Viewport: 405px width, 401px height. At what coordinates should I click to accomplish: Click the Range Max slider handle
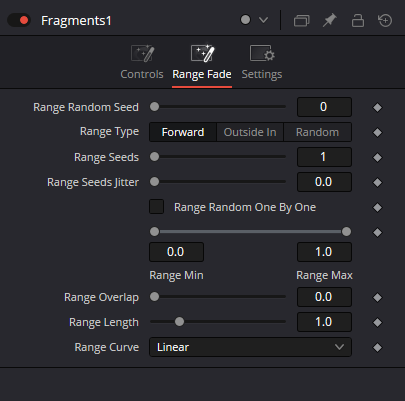[346, 231]
